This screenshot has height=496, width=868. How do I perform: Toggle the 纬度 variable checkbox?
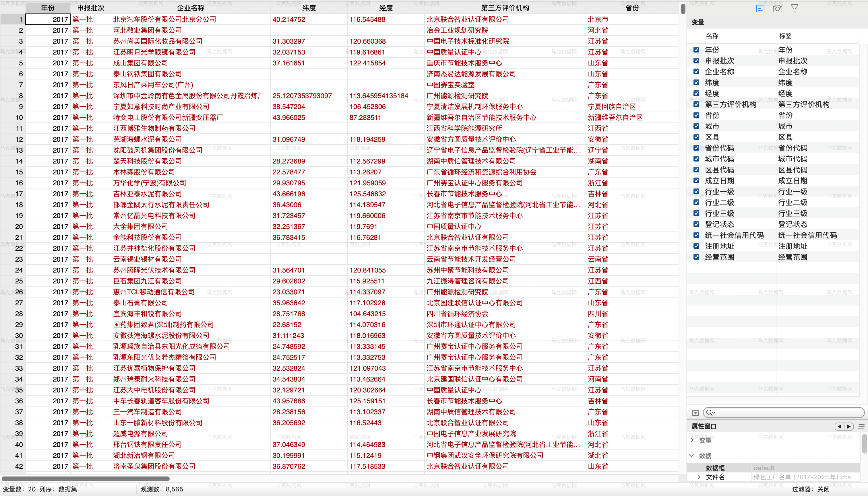pos(696,82)
